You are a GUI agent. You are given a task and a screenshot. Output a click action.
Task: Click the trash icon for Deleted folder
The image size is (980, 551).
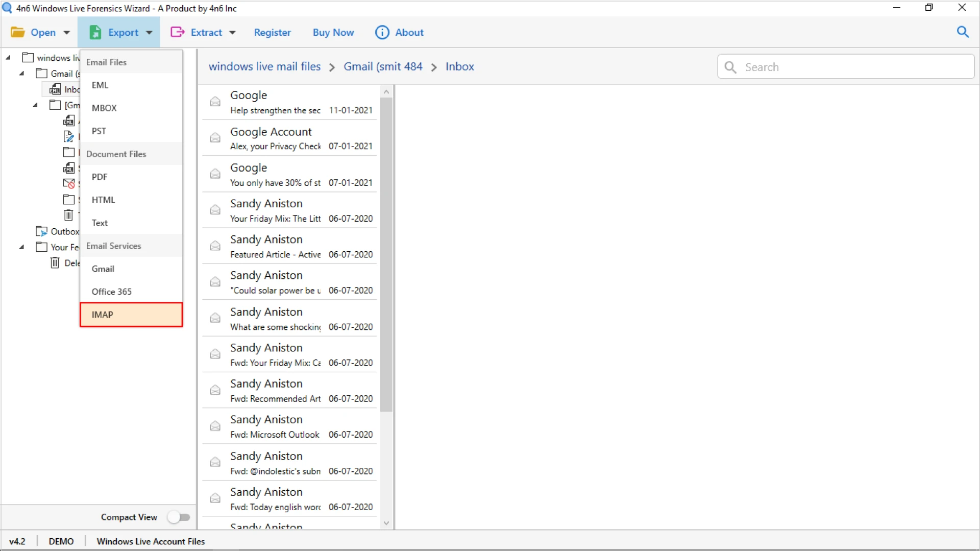point(55,263)
